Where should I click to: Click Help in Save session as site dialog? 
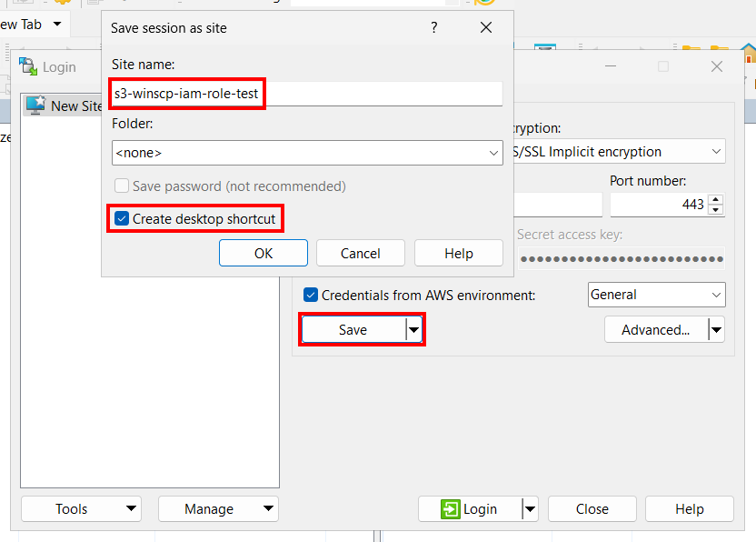(459, 254)
